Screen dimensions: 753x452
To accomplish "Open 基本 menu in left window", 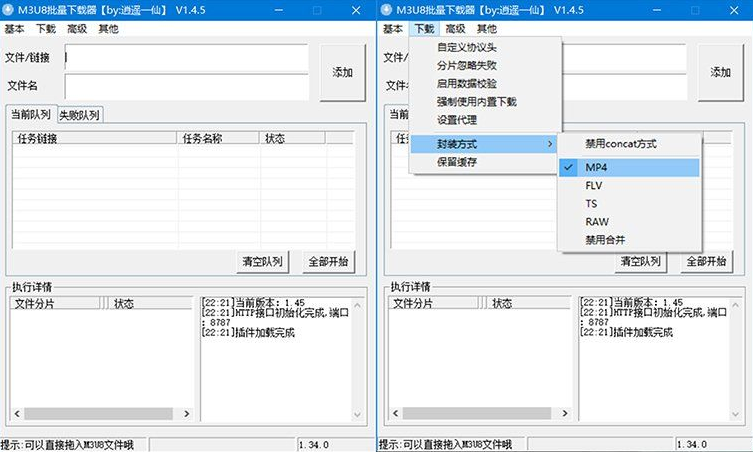I will (14, 29).
